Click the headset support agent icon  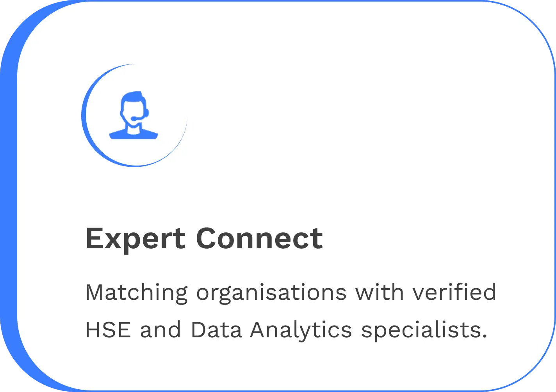click(134, 115)
